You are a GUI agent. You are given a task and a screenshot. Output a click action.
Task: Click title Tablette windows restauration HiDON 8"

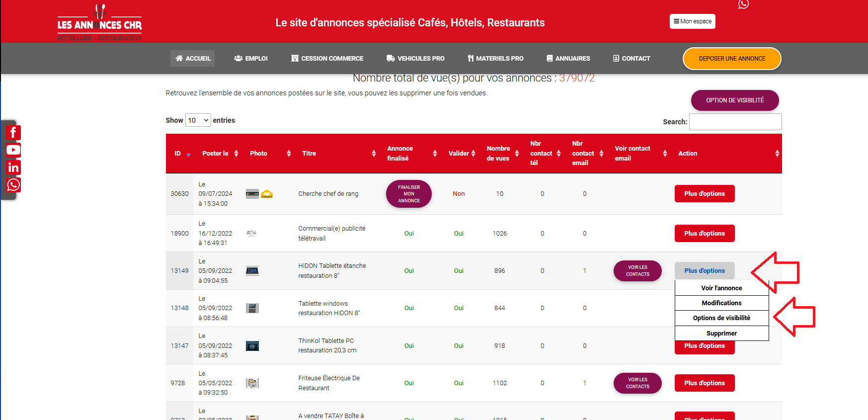coord(329,308)
